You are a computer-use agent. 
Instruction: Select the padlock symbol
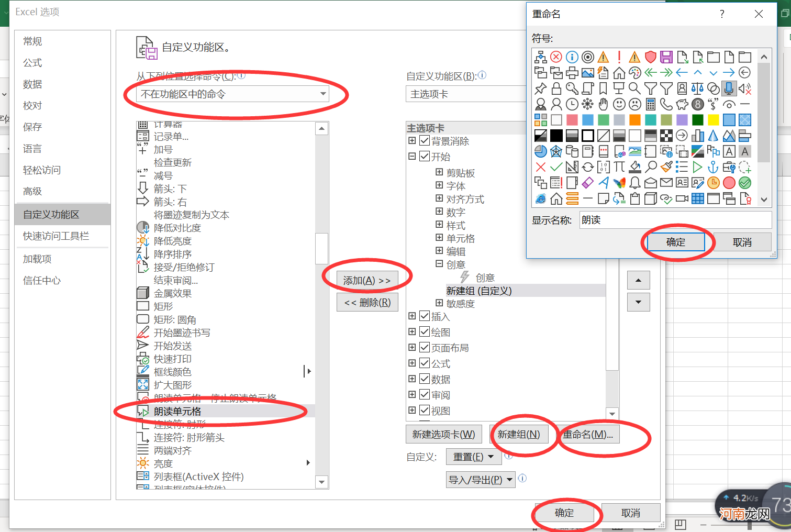pos(556,88)
